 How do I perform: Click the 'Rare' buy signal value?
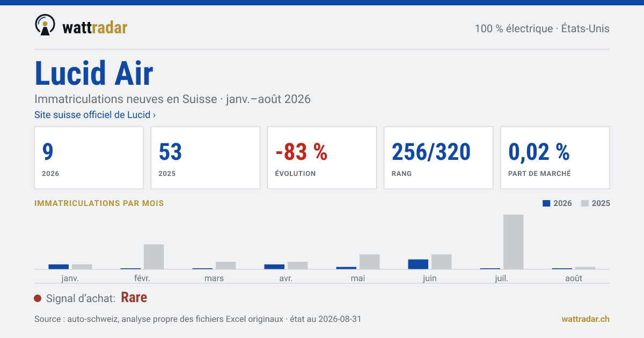point(134,298)
